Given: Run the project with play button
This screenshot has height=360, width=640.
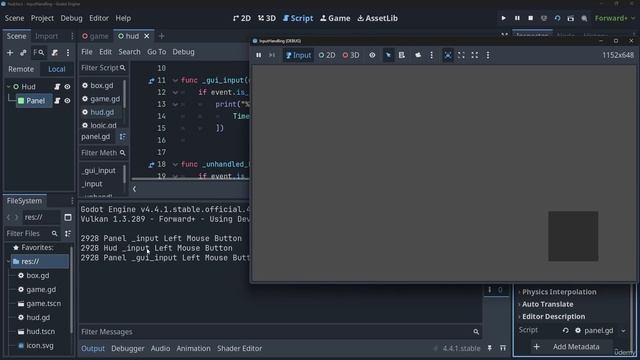Looking at the screenshot, I should pos(503,18).
